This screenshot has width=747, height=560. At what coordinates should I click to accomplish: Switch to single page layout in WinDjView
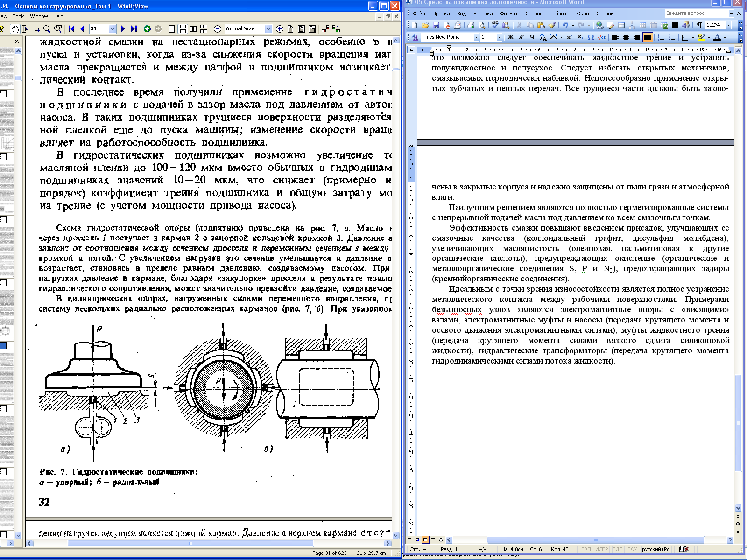[x=172, y=29]
